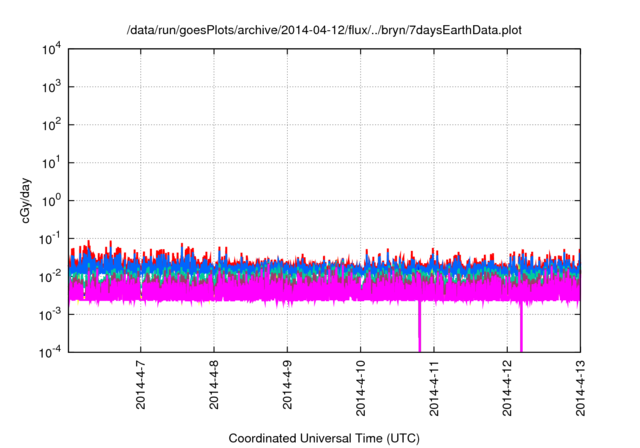Click the plot title file path
640x448 pixels.
324,30
